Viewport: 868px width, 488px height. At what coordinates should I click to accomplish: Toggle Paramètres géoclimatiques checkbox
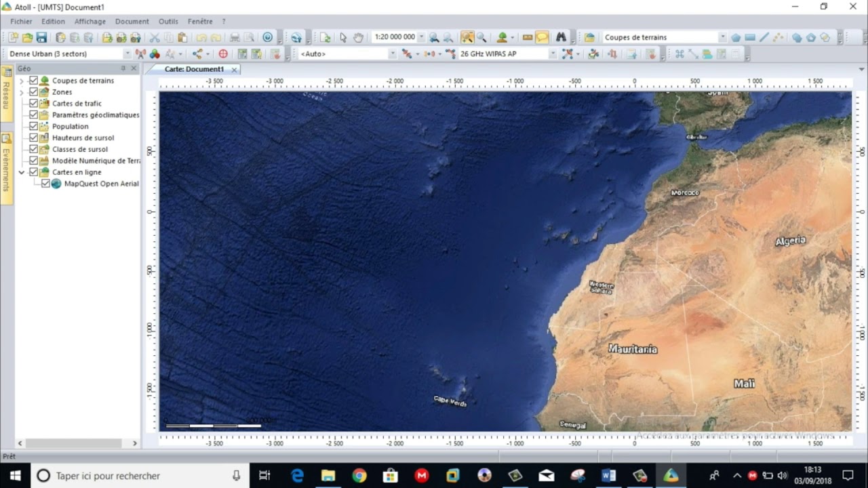tap(33, 115)
